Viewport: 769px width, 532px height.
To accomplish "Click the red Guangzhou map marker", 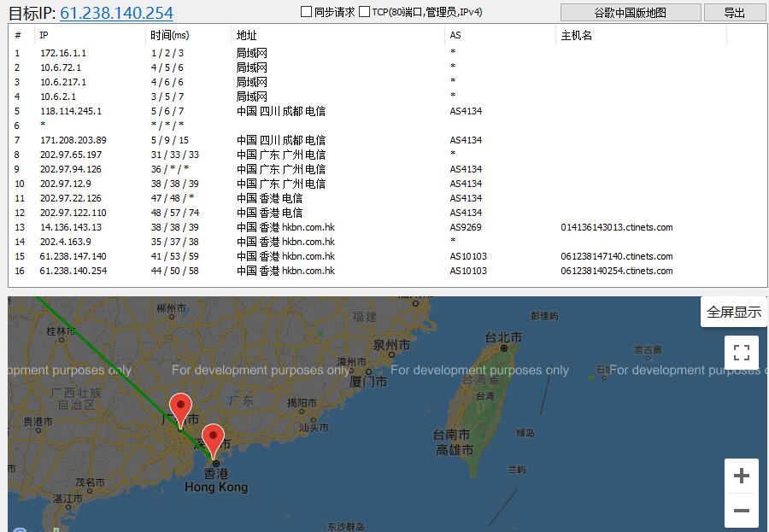I will pyautogui.click(x=180, y=409).
